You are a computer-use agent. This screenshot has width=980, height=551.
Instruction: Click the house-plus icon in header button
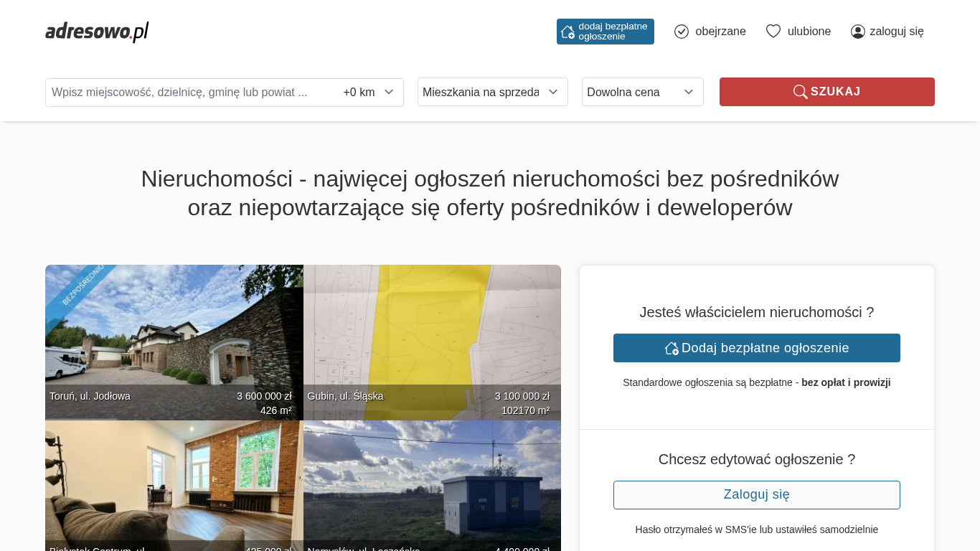(567, 32)
